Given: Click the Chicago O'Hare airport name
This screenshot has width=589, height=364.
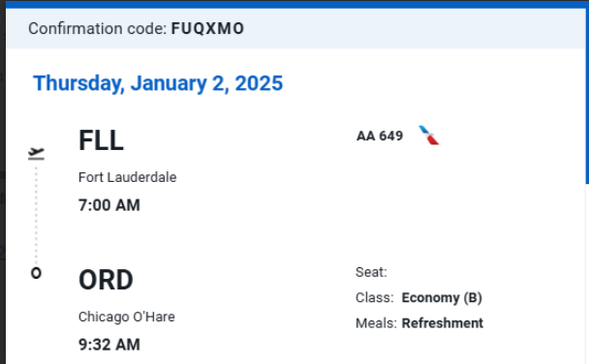Looking at the screenshot, I should pyautogui.click(x=127, y=317).
